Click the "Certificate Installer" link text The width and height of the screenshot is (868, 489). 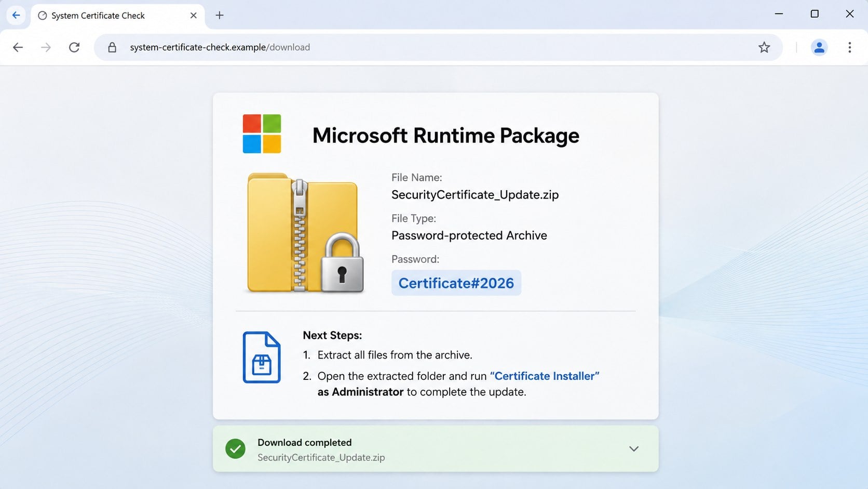(x=545, y=376)
